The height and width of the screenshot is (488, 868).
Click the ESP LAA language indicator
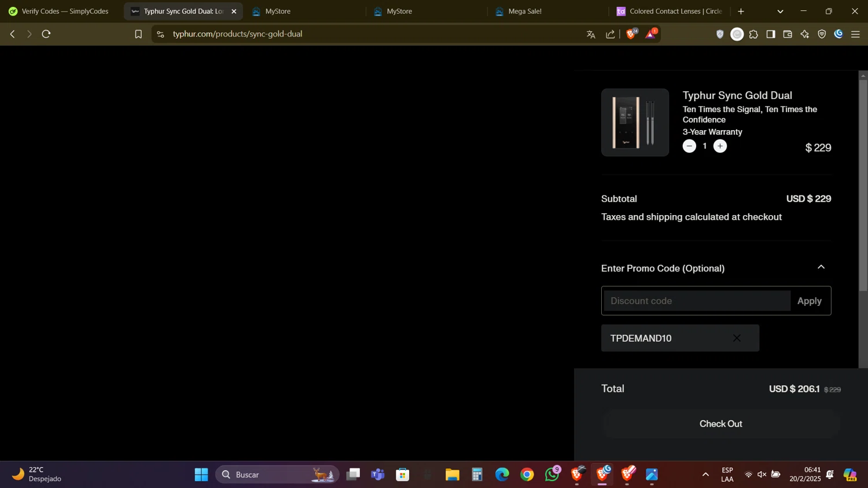[x=727, y=475]
